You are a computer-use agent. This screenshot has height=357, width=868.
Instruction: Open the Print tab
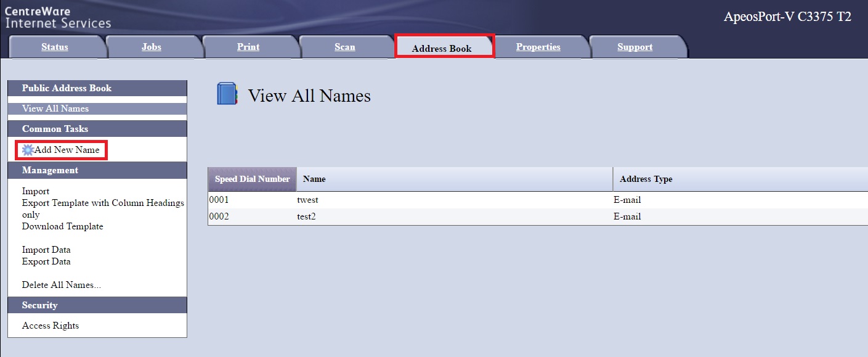248,47
